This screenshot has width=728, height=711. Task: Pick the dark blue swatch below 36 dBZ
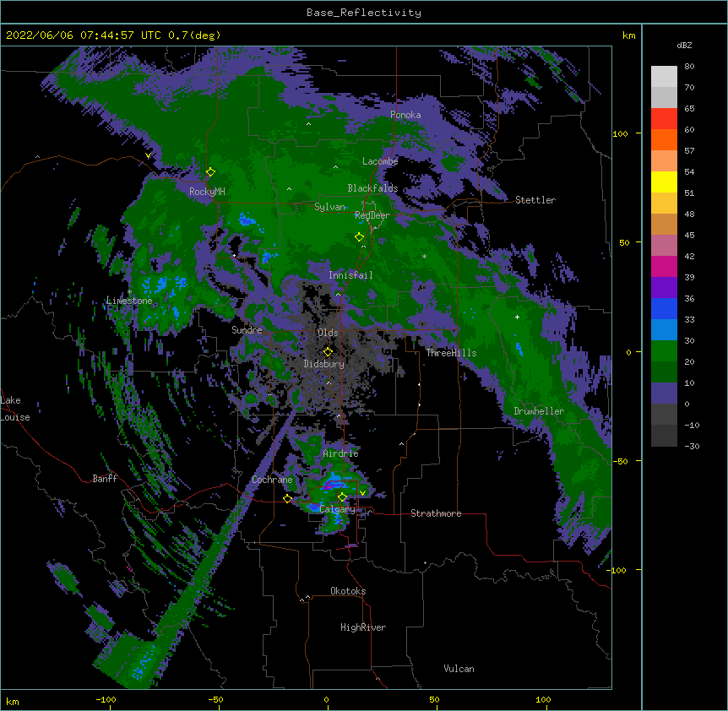[x=664, y=308]
